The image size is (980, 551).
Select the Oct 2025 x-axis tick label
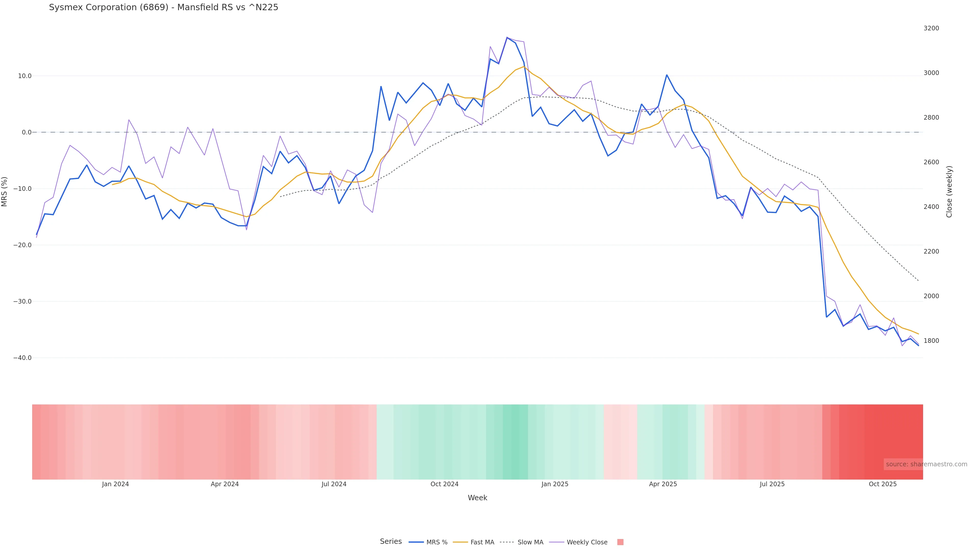883,484
